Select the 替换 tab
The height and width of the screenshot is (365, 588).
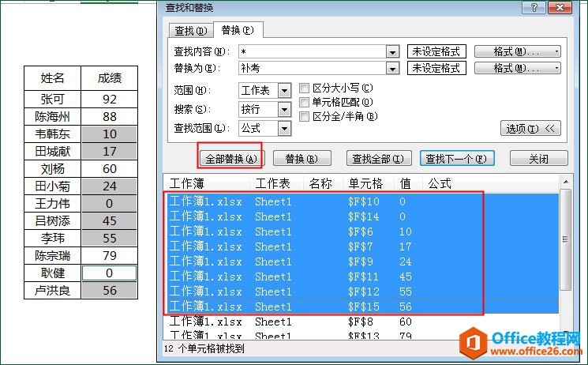pyautogui.click(x=238, y=30)
